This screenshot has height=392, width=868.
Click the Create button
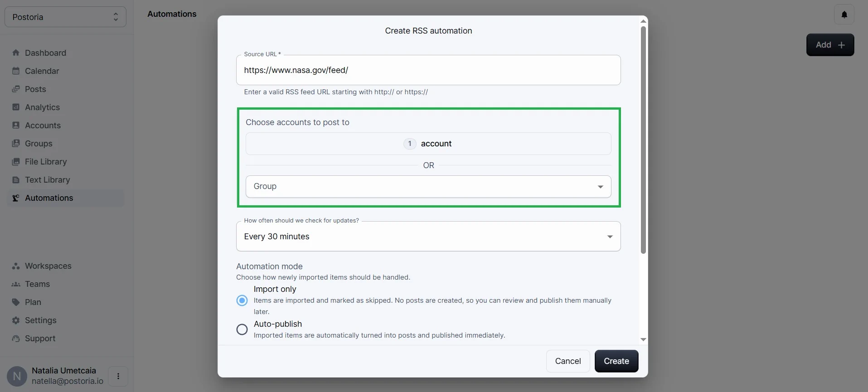(616, 361)
